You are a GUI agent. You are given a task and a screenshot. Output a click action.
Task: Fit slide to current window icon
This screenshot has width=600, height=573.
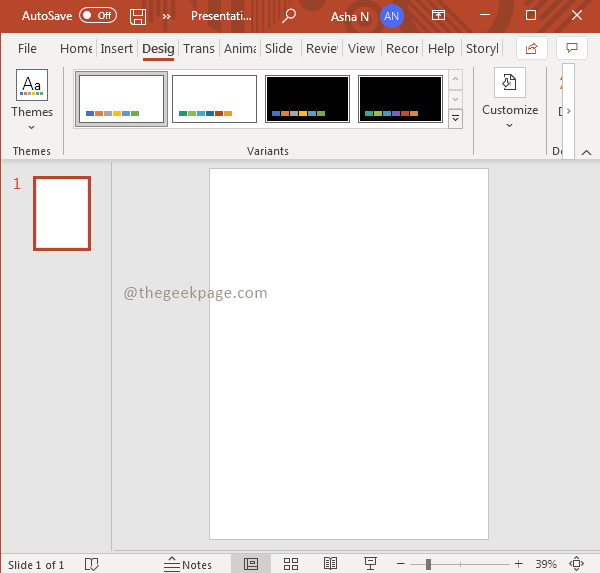pos(576,564)
